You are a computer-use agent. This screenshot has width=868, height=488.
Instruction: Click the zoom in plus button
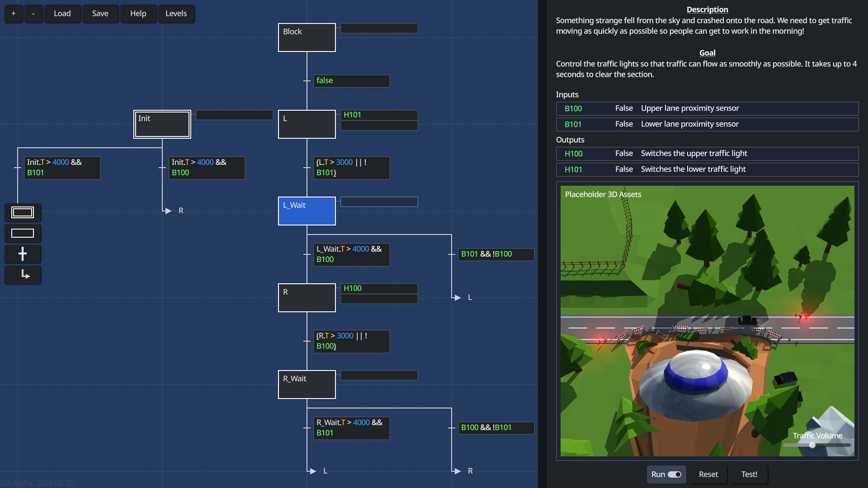[14, 14]
